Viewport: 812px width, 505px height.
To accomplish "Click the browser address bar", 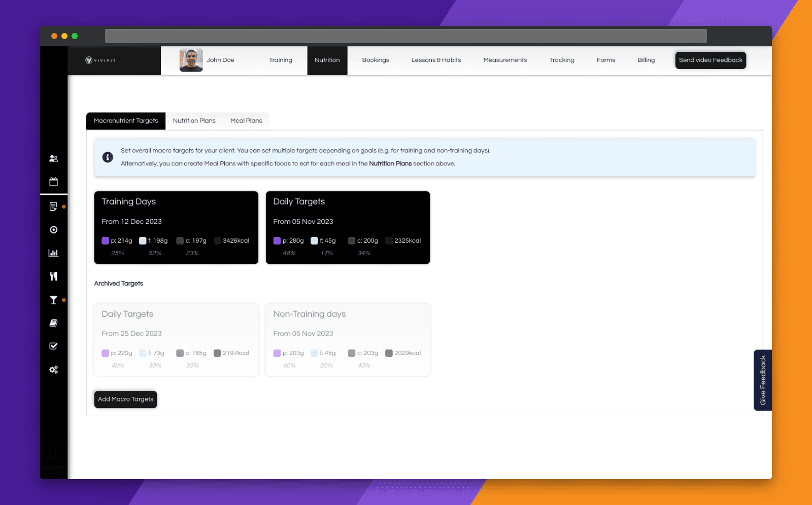I will click(x=405, y=36).
